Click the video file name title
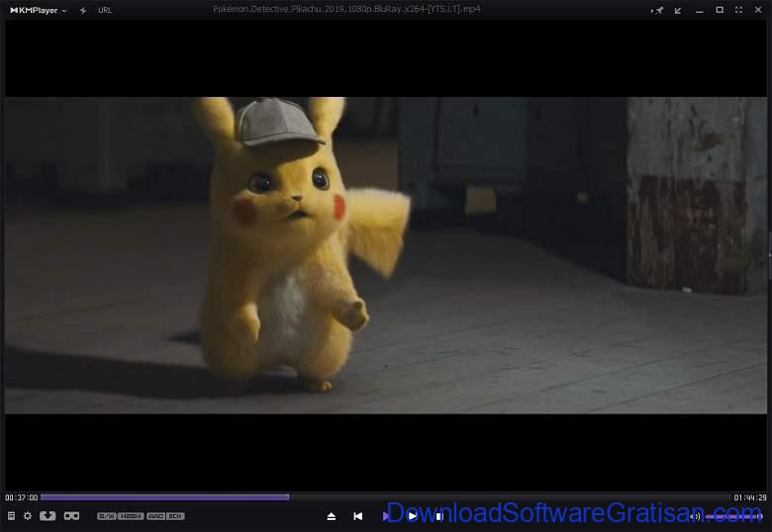This screenshot has height=532, width=772. click(x=346, y=9)
